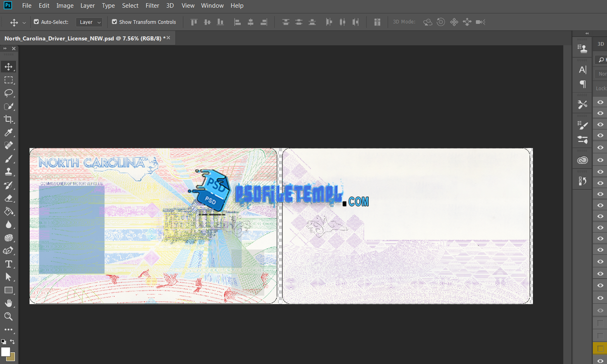
Task: Select the Move tool in the toolbar
Action: (x=9, y=67)
